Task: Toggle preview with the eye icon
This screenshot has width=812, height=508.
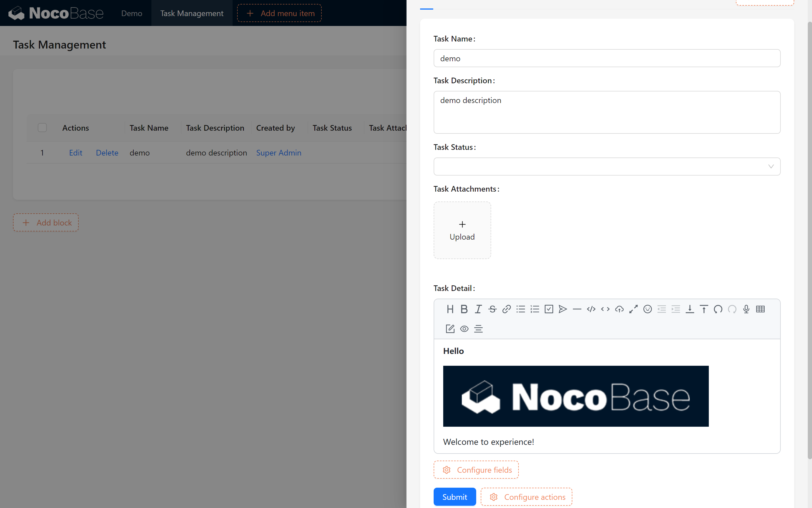Action: click(x=464, y=329)
